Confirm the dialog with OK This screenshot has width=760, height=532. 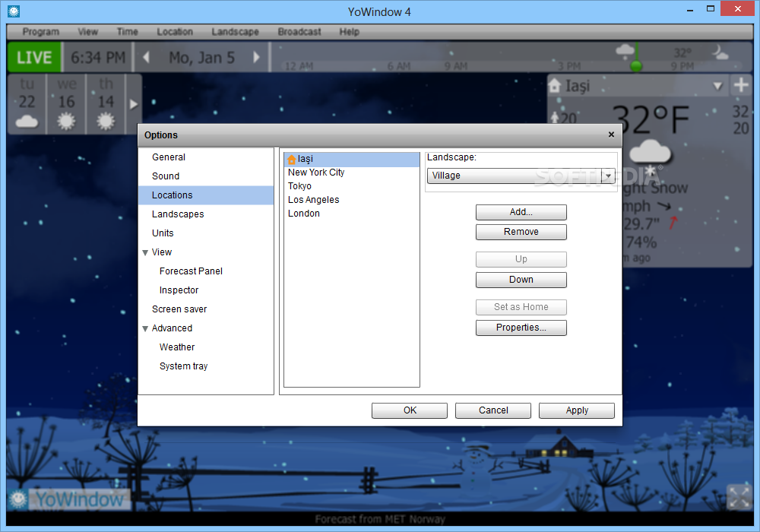pyautogui.click(x=410, y=410)
